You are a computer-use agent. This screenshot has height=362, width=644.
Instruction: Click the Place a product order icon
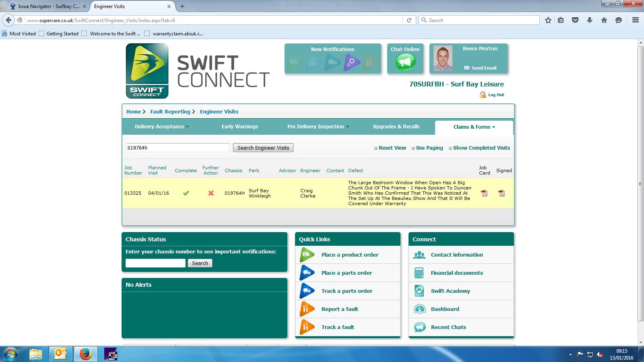pyautogui.click(x=307, y=255)
